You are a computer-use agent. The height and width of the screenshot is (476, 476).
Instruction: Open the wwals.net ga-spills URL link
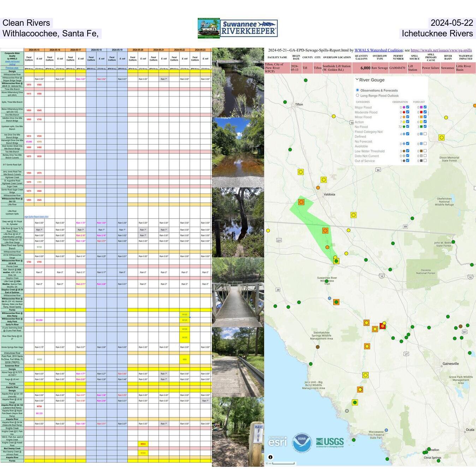pos(441,50)
